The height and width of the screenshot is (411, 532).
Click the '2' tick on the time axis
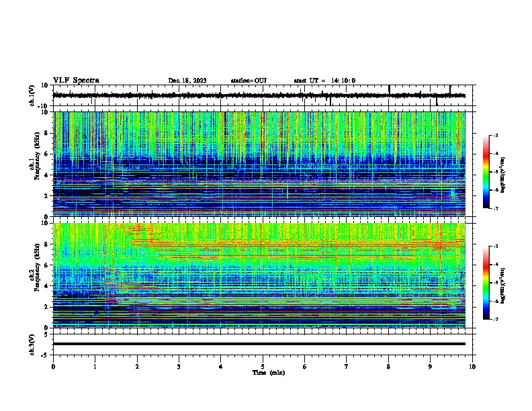(137, 367)
